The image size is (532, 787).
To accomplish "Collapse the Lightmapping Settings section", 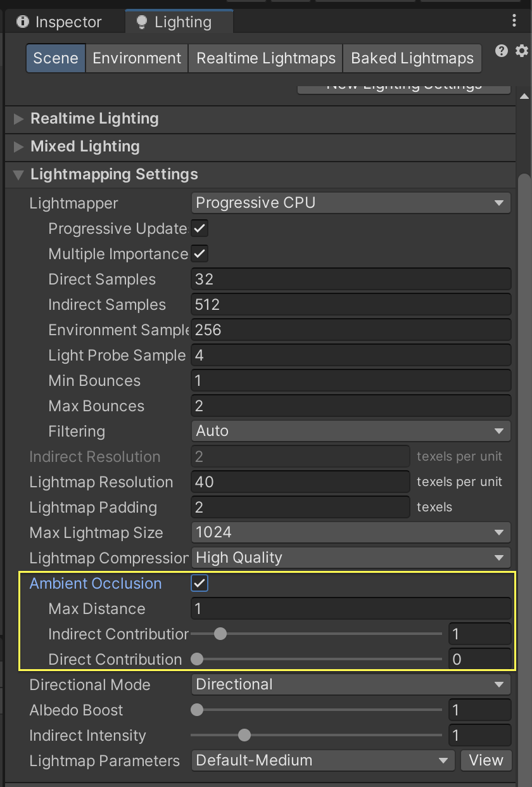I will [x=18, y=174].
